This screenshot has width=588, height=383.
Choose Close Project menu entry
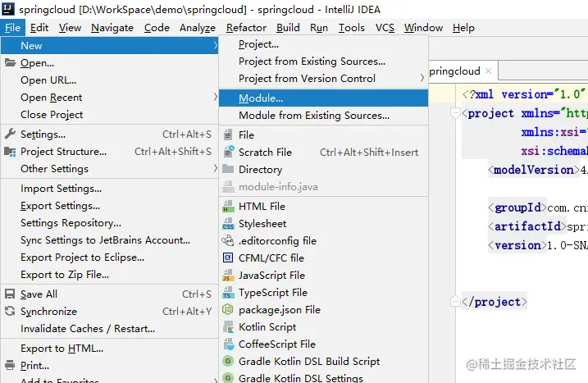click(110, 115)
